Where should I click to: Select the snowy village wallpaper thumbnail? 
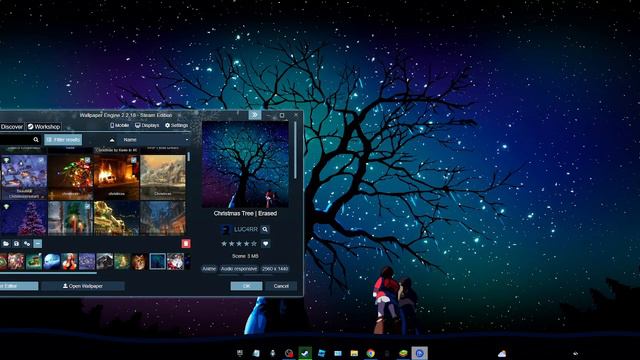coord(24,177)
